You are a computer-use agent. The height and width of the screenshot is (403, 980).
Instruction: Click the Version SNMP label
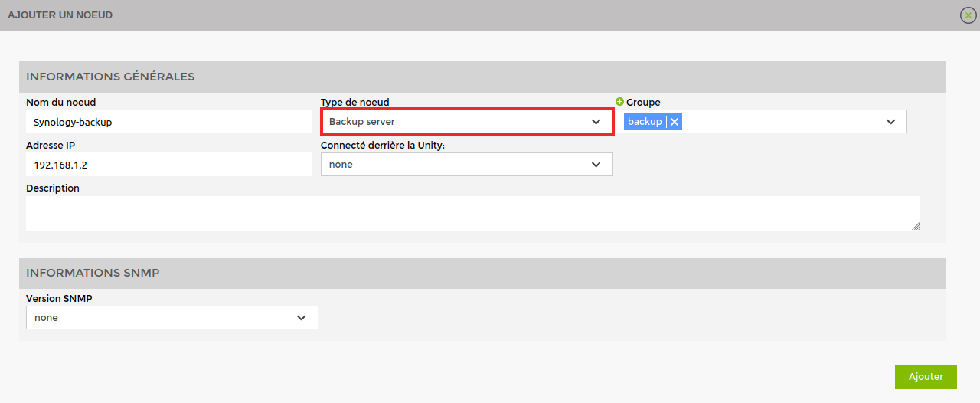pos(59,299)
